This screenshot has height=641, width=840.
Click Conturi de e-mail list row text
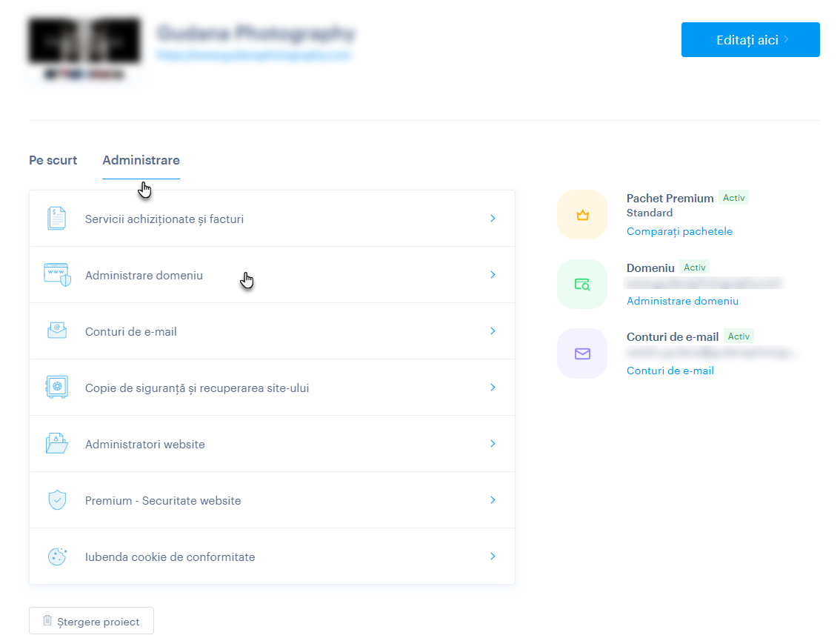[130, 332]
